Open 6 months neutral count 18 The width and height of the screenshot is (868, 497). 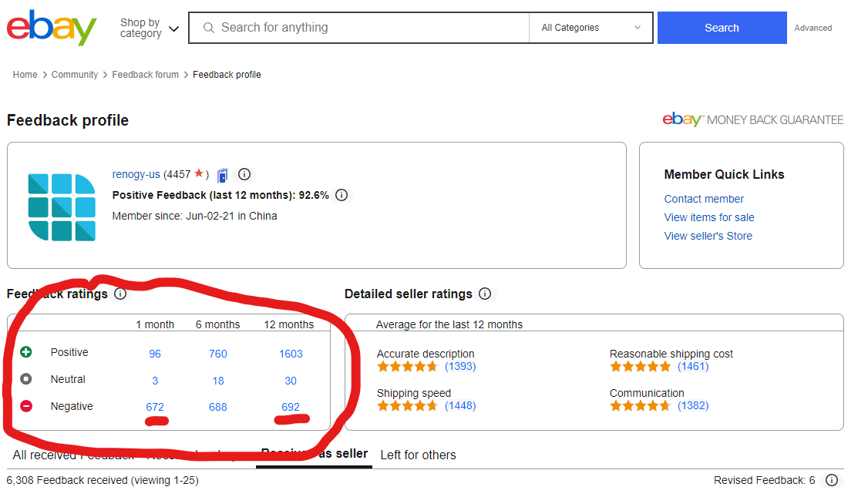point(218,381)
